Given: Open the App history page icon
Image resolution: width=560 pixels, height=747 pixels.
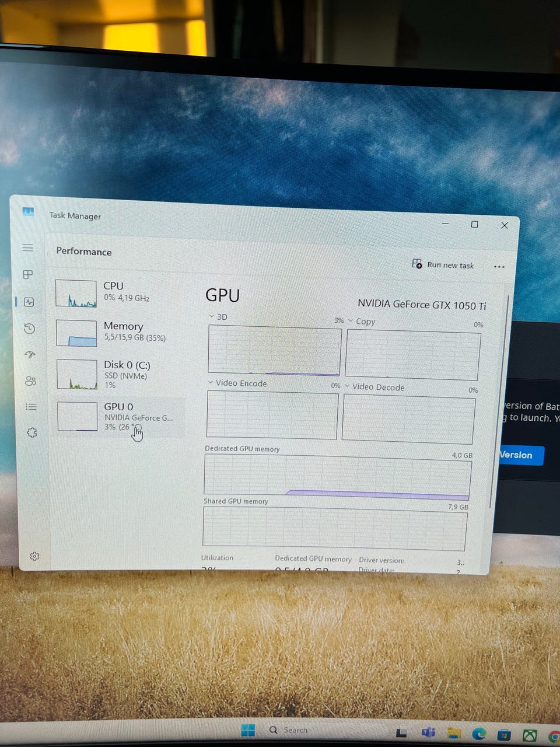Looking at the screenshot, I should pos(30,329).
